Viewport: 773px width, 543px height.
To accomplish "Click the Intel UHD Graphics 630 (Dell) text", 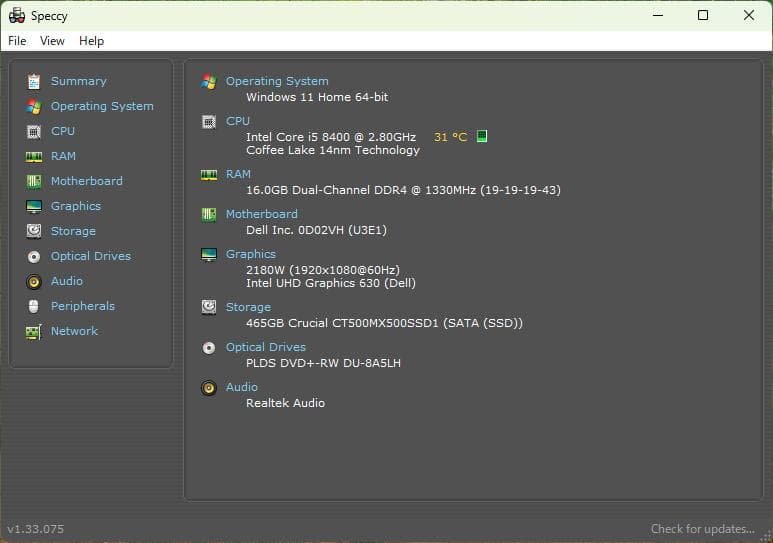I will (331, 283).
